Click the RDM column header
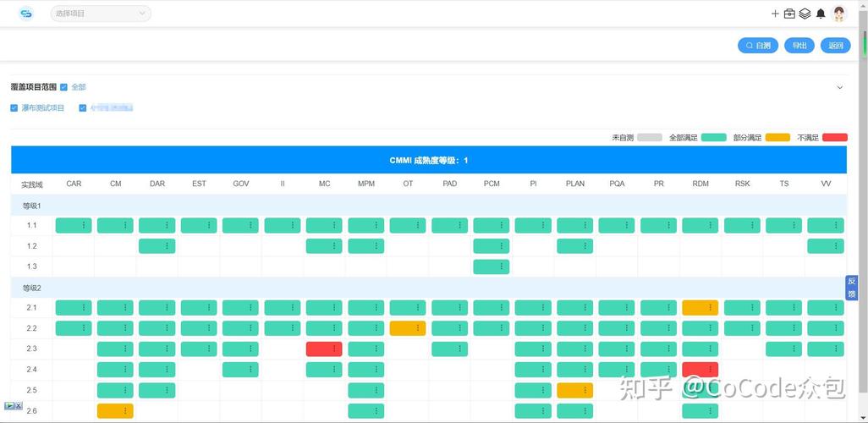This screenshot has height=423, width=868. click(x=700, y=184)
